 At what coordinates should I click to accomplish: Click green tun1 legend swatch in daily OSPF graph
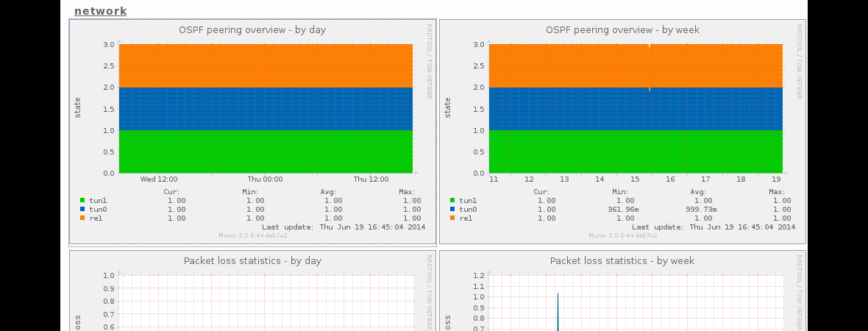click(x=82, y=200)
